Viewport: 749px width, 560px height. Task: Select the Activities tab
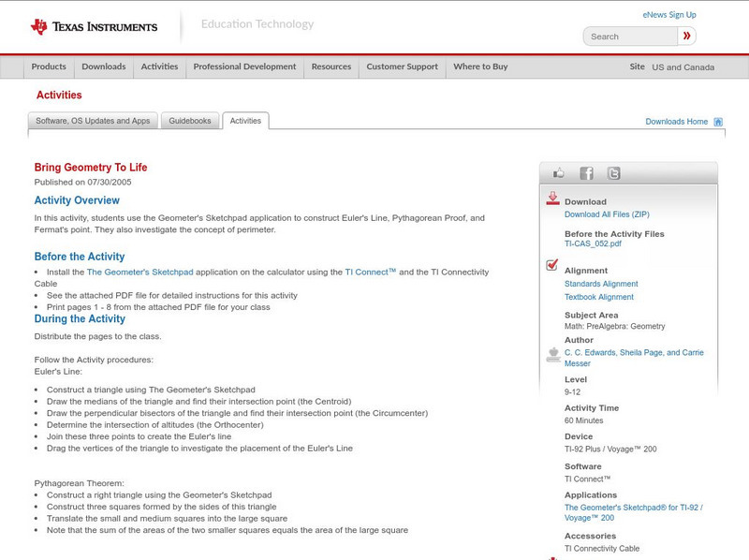coord(245,121)
